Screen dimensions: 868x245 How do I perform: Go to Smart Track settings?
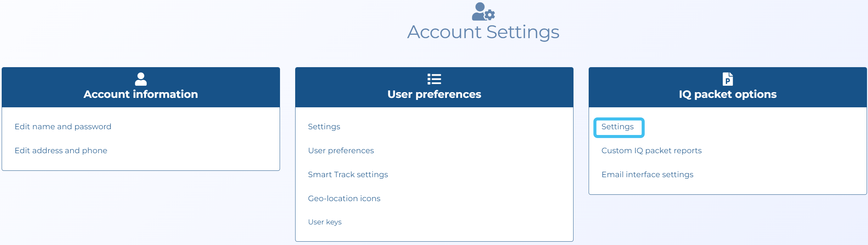click(x=348, y=174)
